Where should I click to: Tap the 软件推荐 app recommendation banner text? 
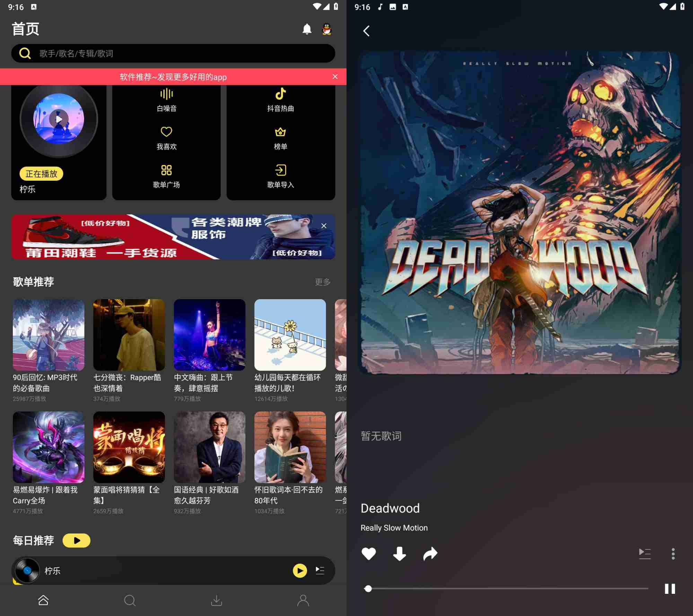[x=173, y=77]
